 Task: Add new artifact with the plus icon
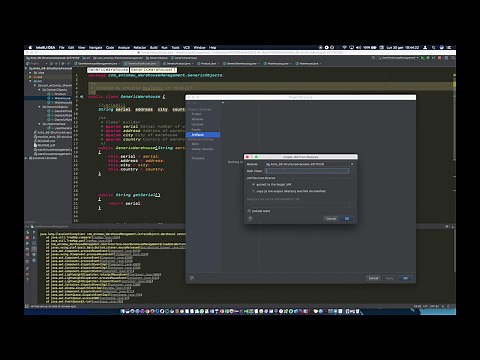[223, 103]
